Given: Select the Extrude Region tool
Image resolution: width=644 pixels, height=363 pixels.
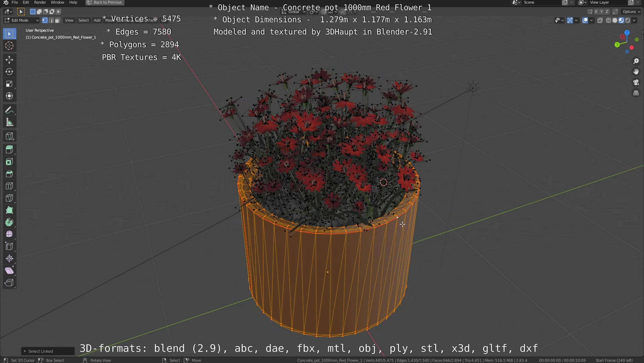Looking at the screenshot, I should pyautogui.click(x=9, y=150).
